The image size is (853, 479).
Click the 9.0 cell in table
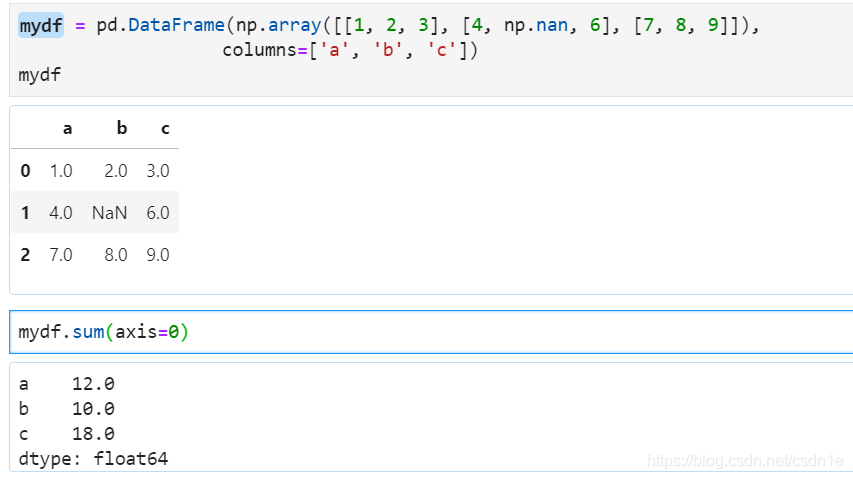tap(158, 254)
